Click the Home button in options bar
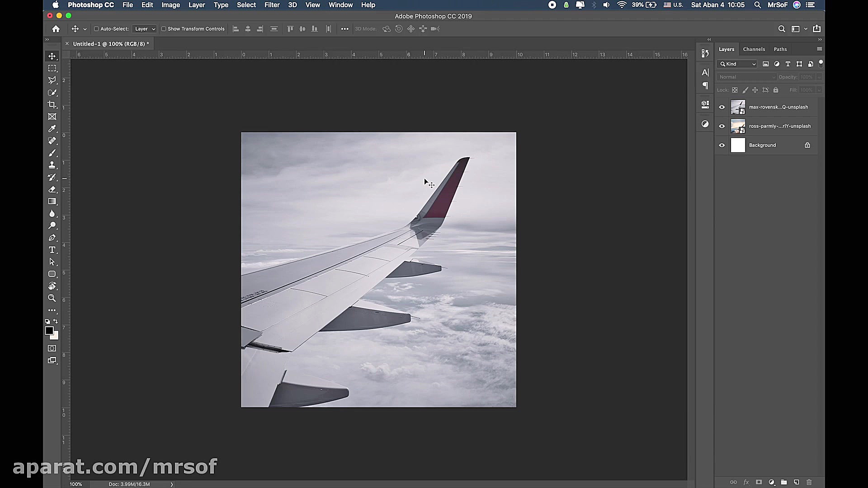 point(56,29)
